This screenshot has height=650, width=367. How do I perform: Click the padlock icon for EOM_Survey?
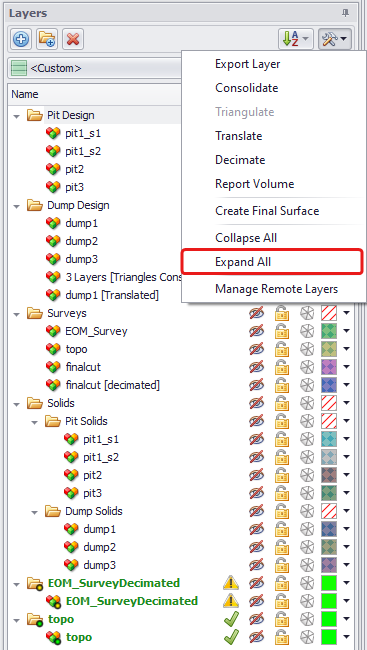point(282,331)
